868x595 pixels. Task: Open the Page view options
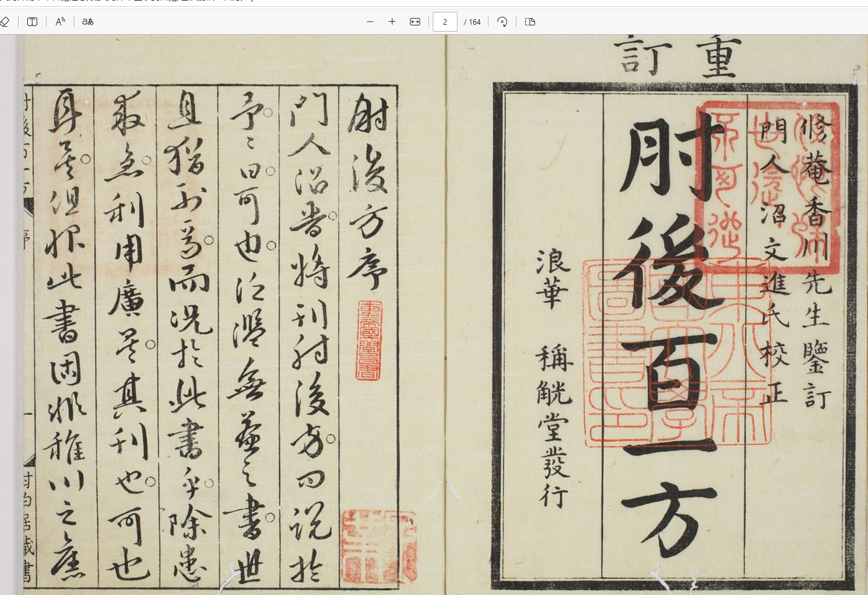pos(529,22)
